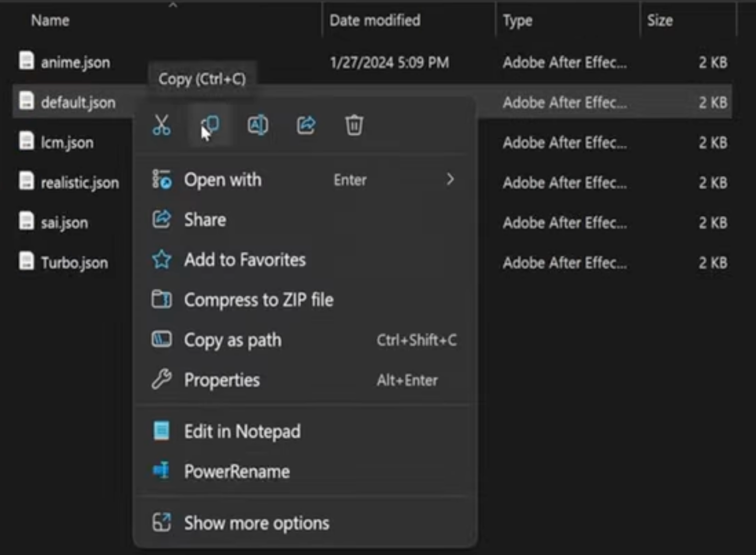
Task: Click the Copy icon to copy default.json
Action: (209, 125)
